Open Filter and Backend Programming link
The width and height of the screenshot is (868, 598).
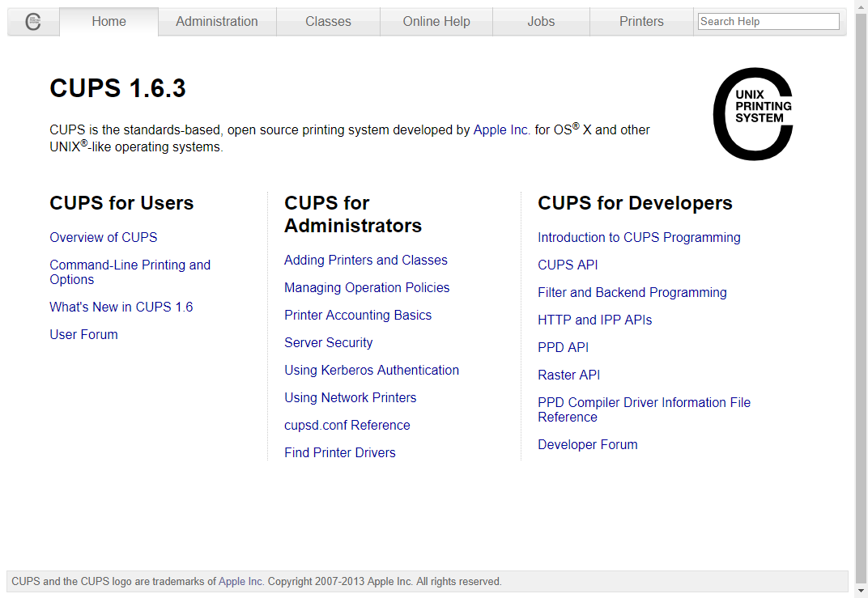[x=632, y=293]
